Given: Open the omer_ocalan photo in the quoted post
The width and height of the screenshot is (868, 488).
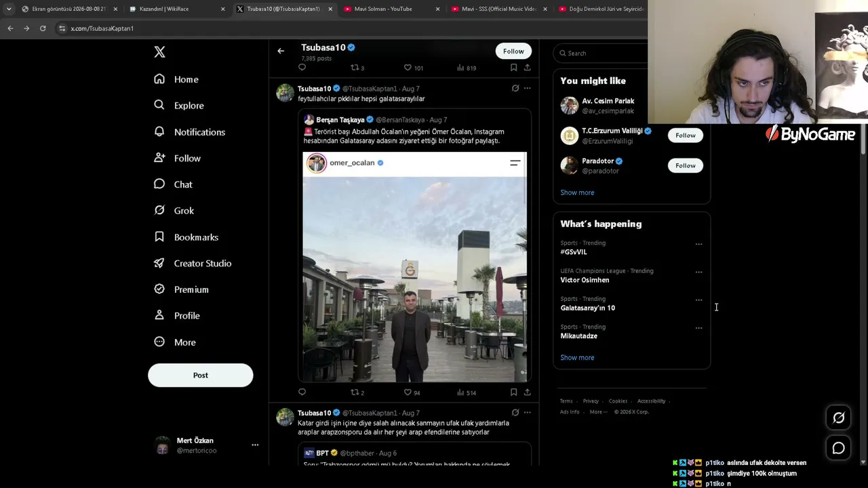Looking at the screenshot, I should 414,267.
